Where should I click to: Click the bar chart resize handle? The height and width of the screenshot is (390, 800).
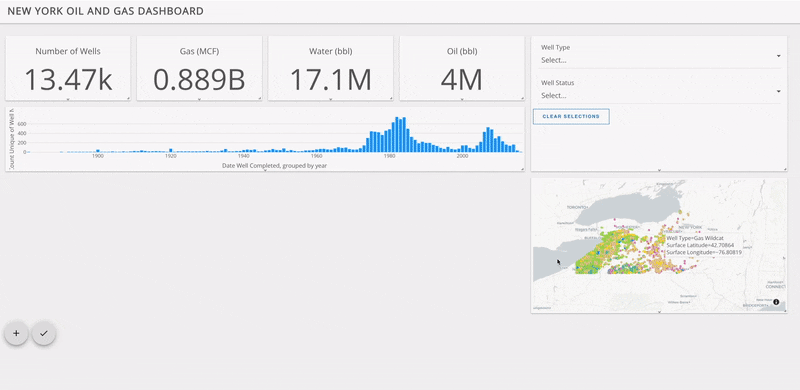[x=522, y=169]
